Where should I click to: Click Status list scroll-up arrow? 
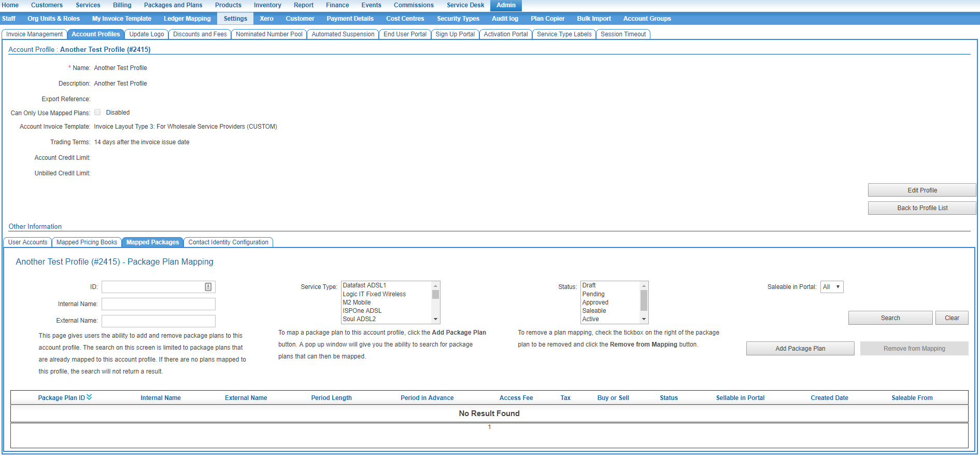(644, 286)
